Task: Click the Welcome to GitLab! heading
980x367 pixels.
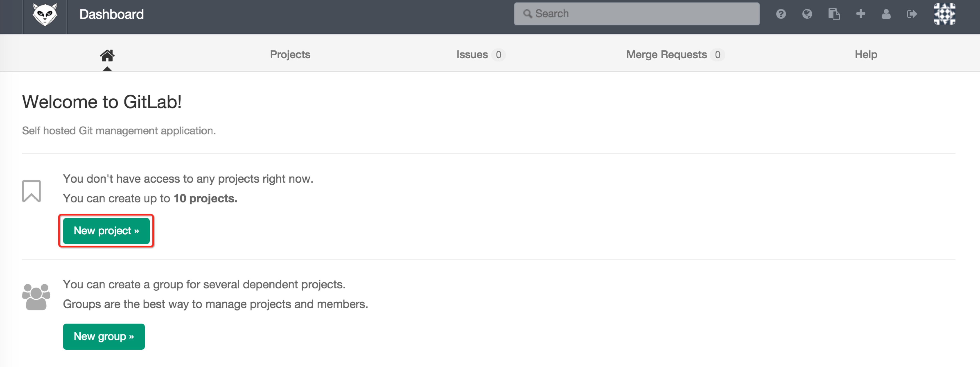Action: pyautogui.click(x=102, y=102)
